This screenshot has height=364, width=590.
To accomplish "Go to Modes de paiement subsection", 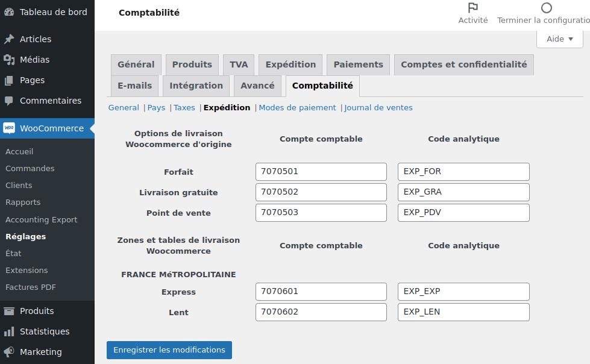I will (x=297, y=108).
